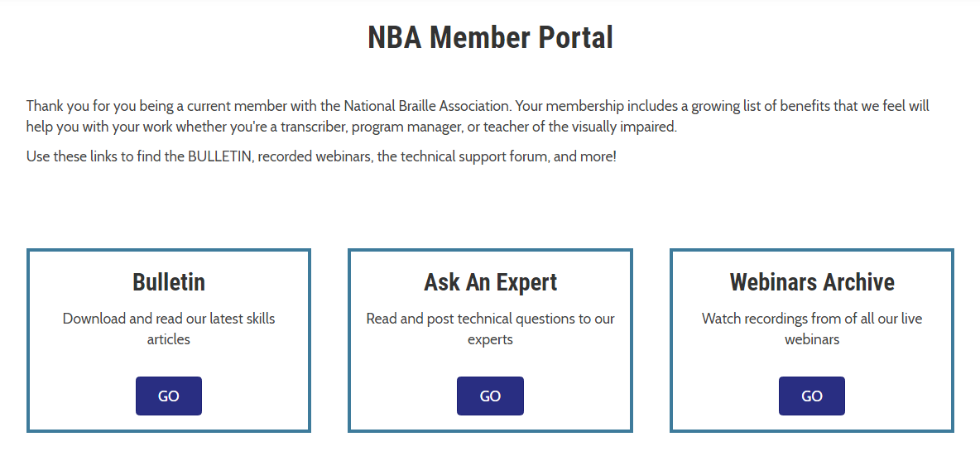
Task: Click the word BULLETIN in intro text
Action: click(220, 156)
